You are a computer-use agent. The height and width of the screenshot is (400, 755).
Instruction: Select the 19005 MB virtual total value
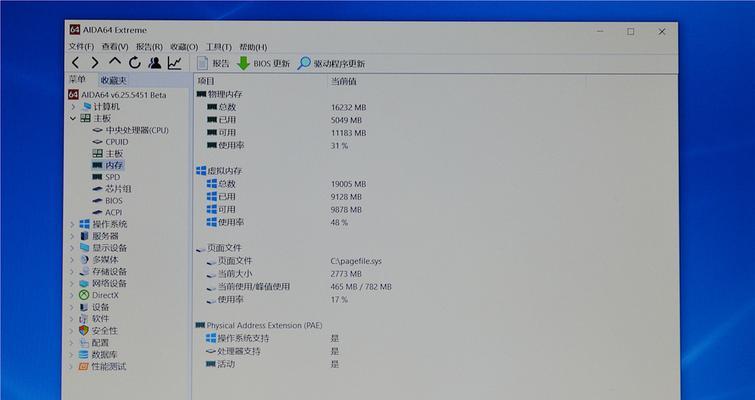tap(349, 184)
